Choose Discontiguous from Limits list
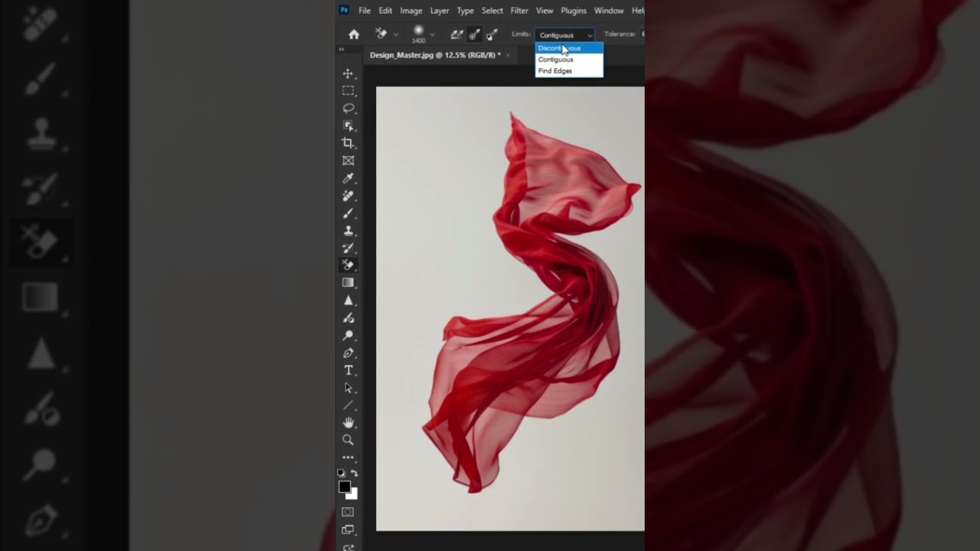This screenshot has width=980, height=551. [569, 48]
